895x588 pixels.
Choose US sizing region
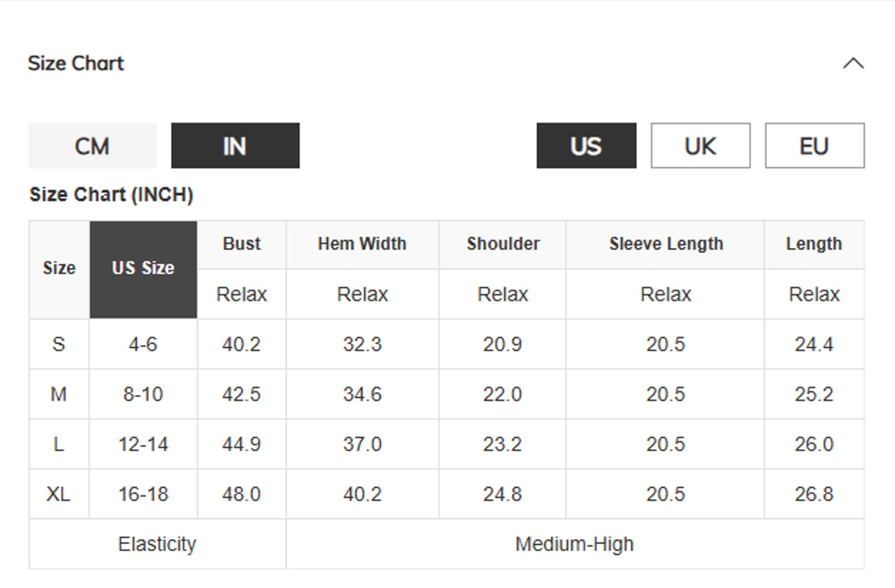click(x=586, y=146)
